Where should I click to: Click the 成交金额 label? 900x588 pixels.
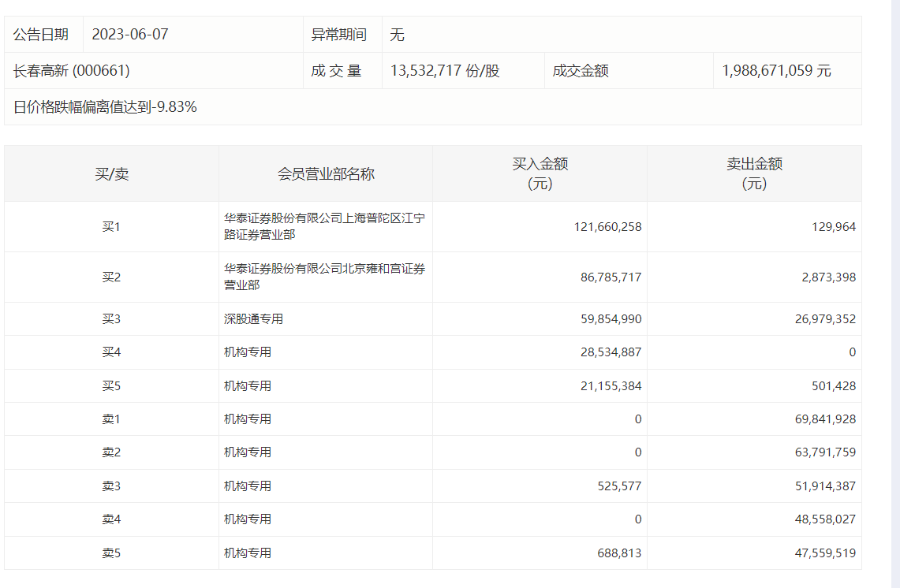[581, 71]
